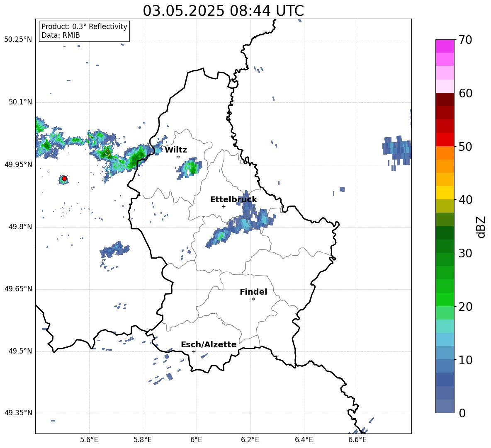The height and width of the screenshot is (448, 491).
Task: Pick the bright green colorbar segment at 20 dBZ
Action: pos(445,299)
